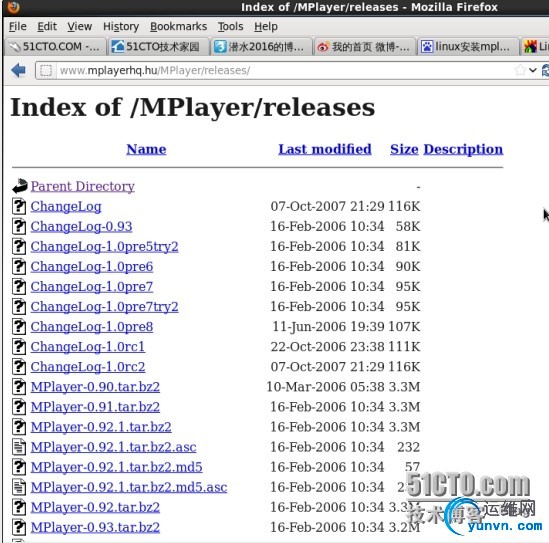Switch to the 51CTO技术家园 tab
This screenshot has height=543, width=549.
pos(158,47)
